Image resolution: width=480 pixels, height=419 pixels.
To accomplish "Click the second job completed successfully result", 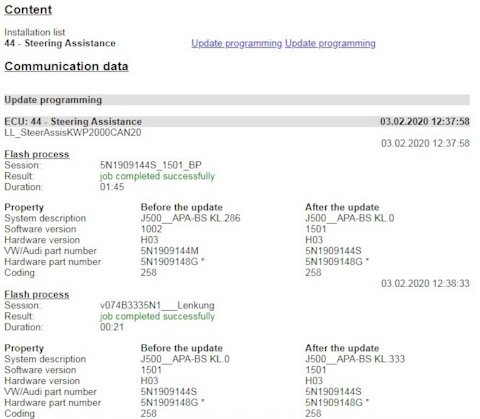I will pos(157,316).
